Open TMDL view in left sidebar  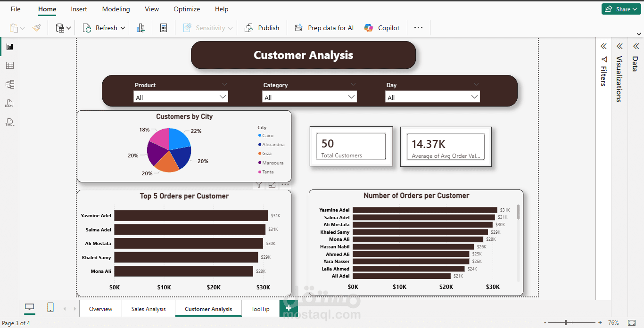(9, 122)
